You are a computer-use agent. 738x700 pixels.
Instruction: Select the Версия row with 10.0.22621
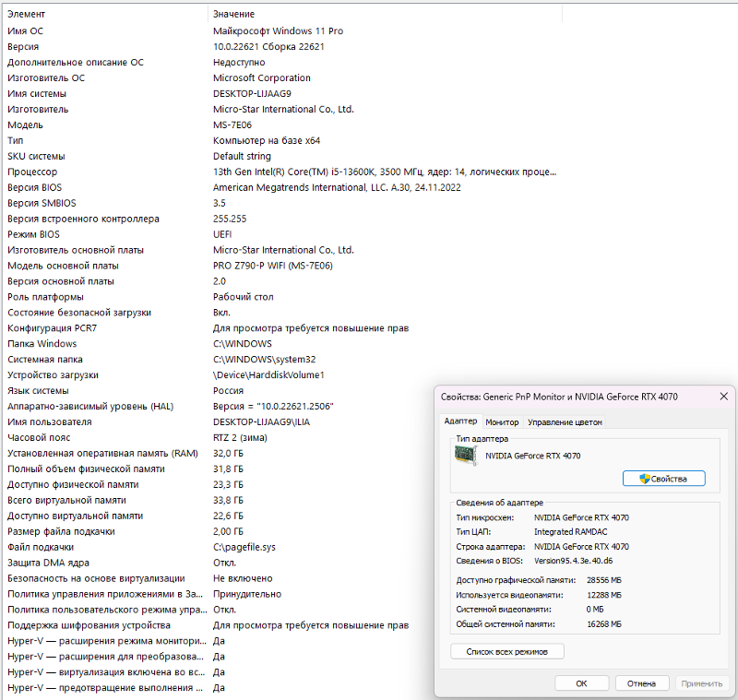click(282, 46)
